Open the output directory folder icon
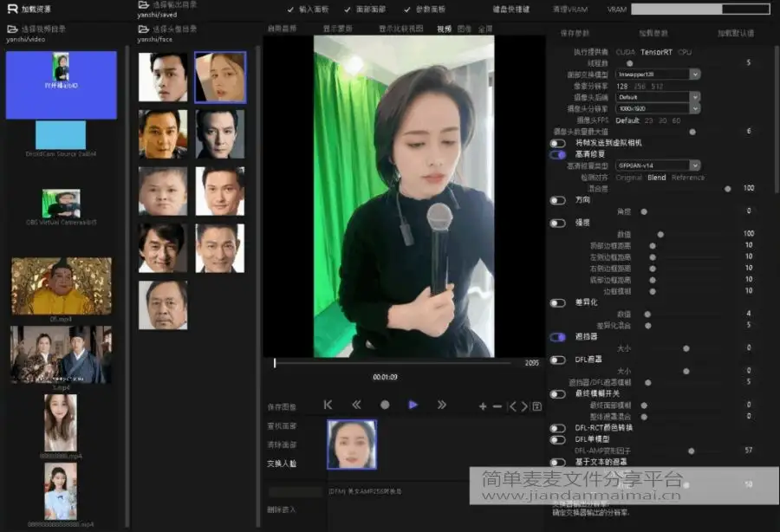Viewport: 780px width, 532px height. 144,5
